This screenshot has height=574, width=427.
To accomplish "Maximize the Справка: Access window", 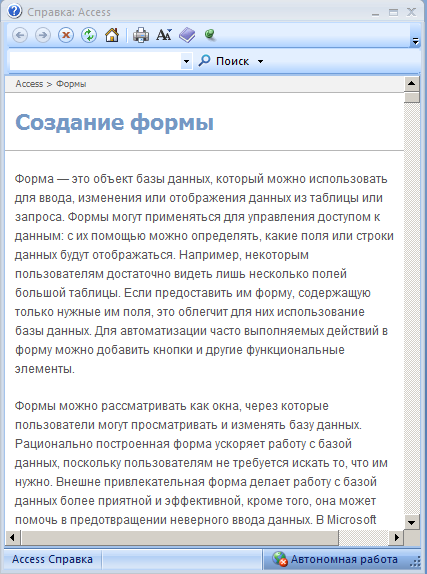I will coord(393,13).
